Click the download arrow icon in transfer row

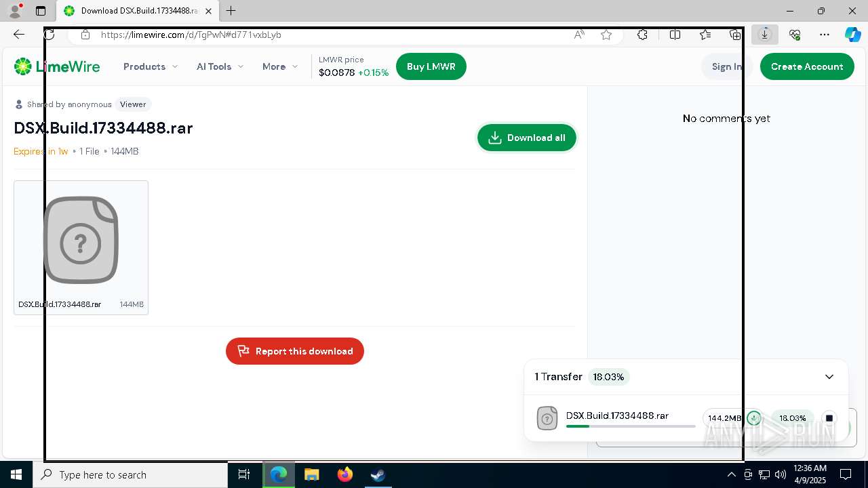(x=754, y=418)
